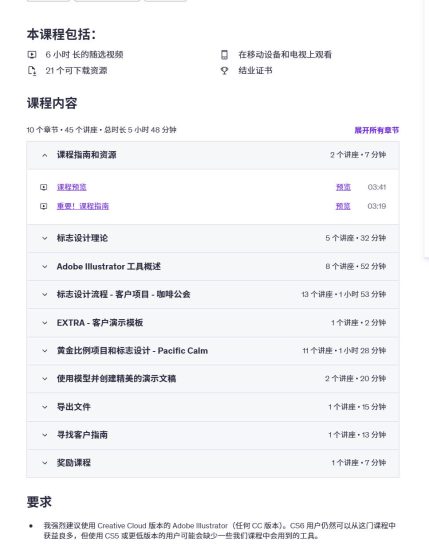The height and width of the screenshot is (550, 429).
Task: Click the 展开所有章节 link
Action: (x=376, y=130)
